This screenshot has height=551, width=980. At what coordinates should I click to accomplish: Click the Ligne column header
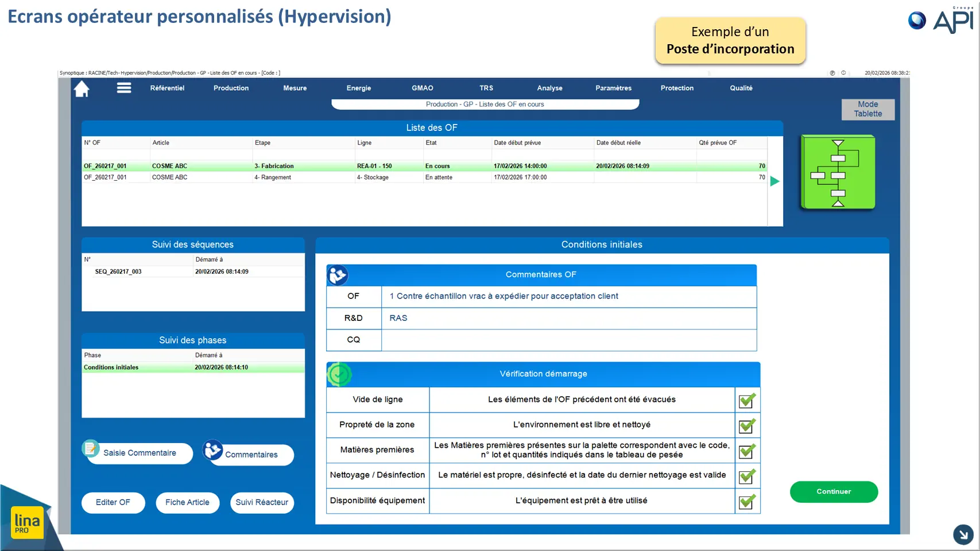tap(389, 143)
